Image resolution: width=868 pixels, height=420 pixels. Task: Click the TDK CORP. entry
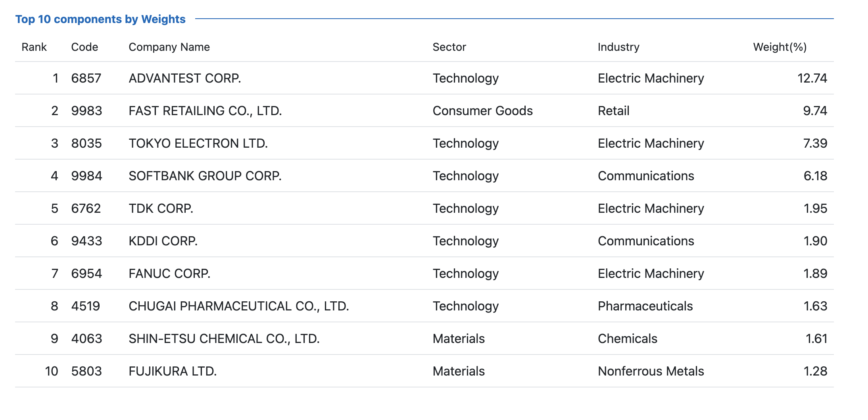point(161,208)
